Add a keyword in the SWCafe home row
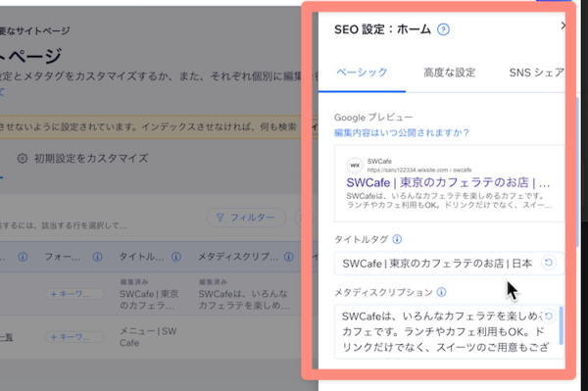 point(74,294)
